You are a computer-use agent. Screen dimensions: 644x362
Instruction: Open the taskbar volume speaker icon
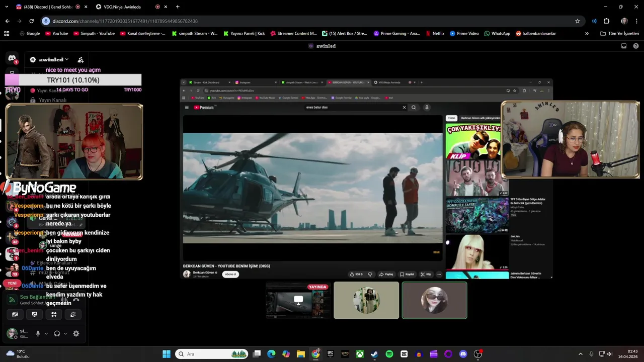point(609,354)
